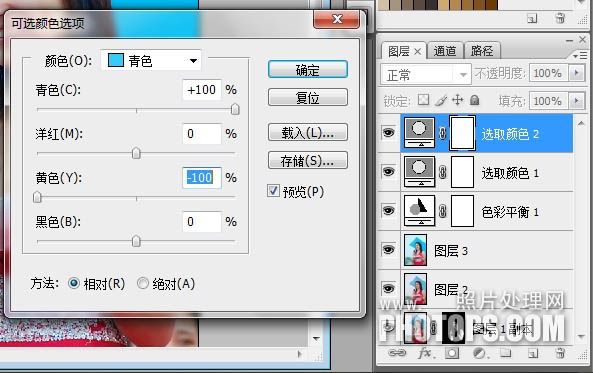Viewport: 593px width, 373px height.
Task: Switch to the 通道 tab
Action: click(445, 51)
